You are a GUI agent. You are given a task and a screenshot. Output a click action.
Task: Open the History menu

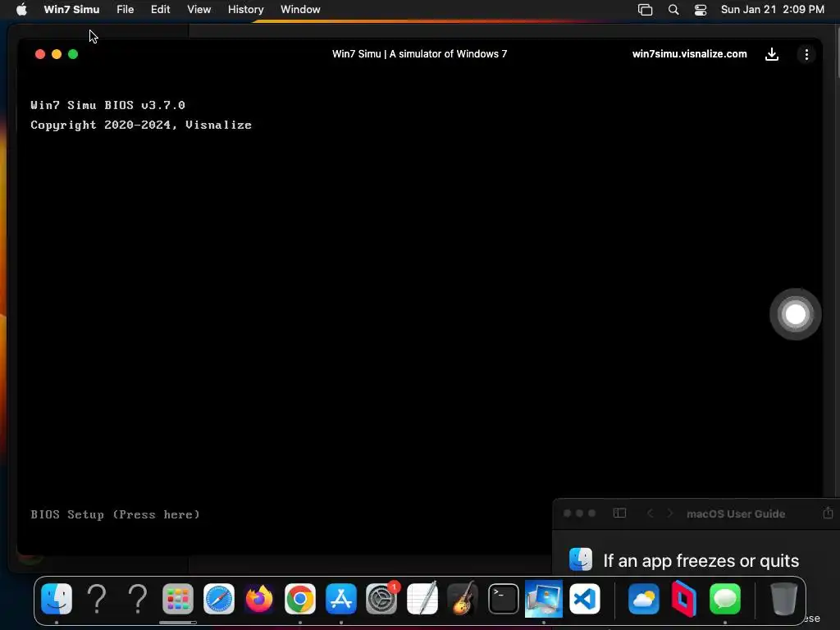[x=246, y=9]
